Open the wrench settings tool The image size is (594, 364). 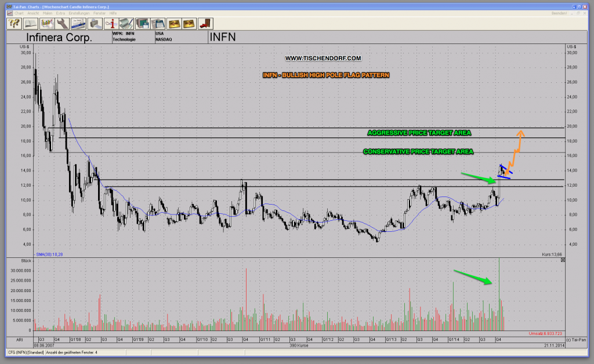coord(62,23)
